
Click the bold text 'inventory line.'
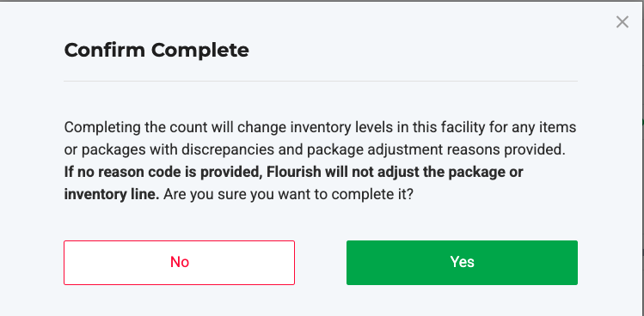(x=111, y=195)
